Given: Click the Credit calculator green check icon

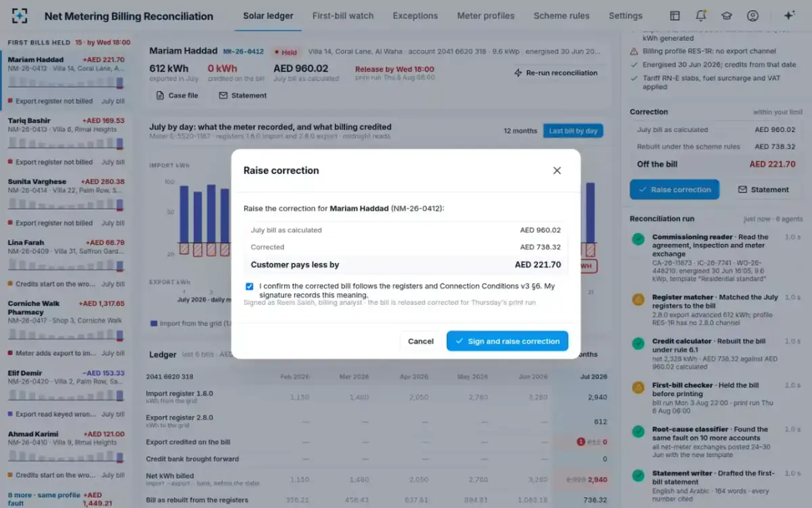Looking at the screenshot, I should pyautogui.click(x=638, y=343).
